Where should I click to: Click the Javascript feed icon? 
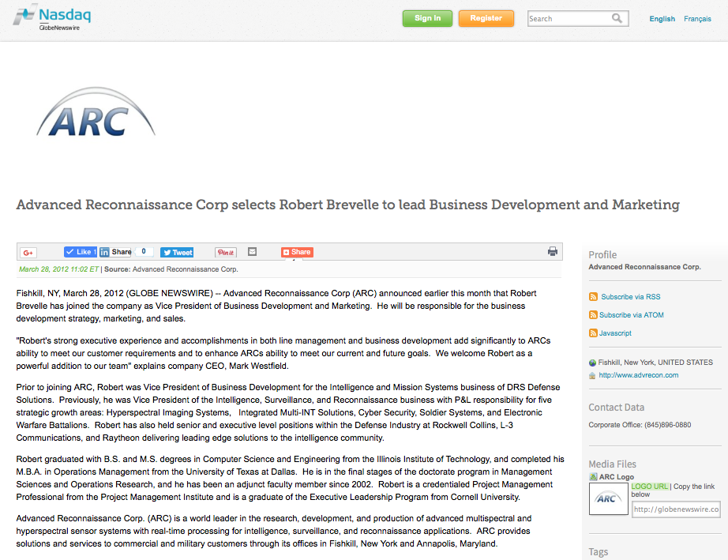(593, 333)
